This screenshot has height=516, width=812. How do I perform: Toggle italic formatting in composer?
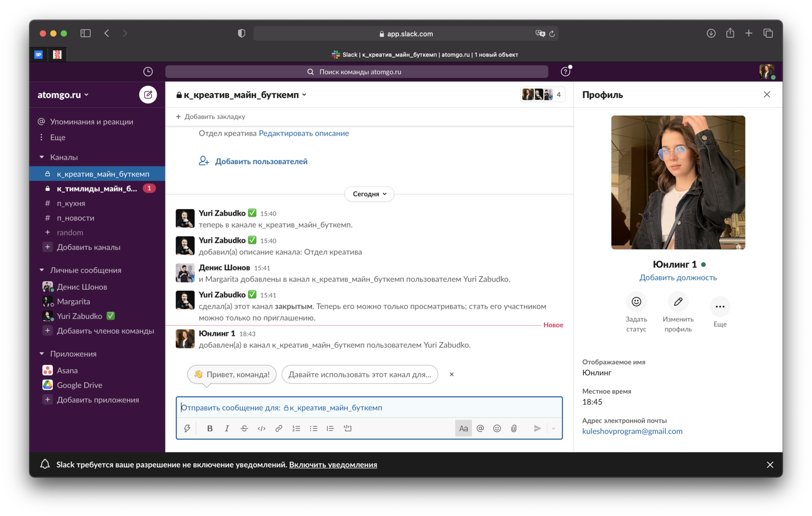pos(227,428)
